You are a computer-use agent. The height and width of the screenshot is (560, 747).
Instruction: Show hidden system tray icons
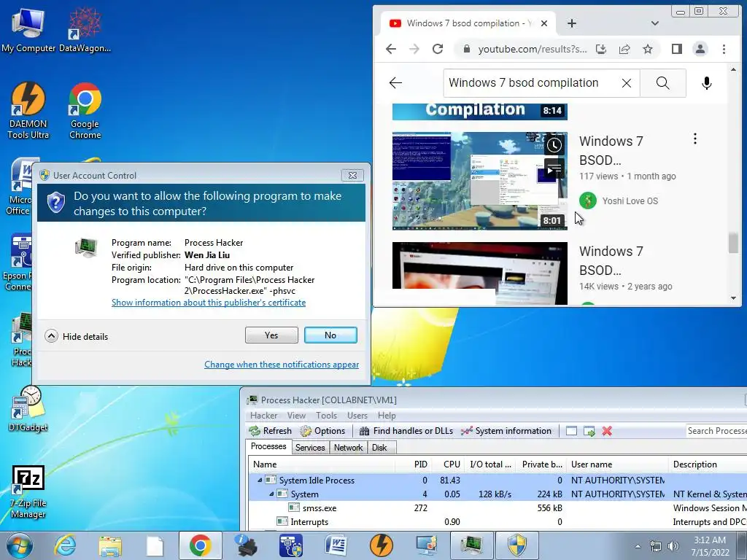[638, 546]
